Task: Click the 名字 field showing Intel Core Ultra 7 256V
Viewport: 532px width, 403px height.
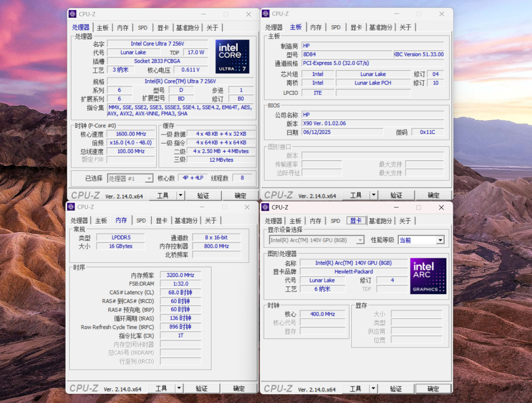Action: [x=157, y=44]
